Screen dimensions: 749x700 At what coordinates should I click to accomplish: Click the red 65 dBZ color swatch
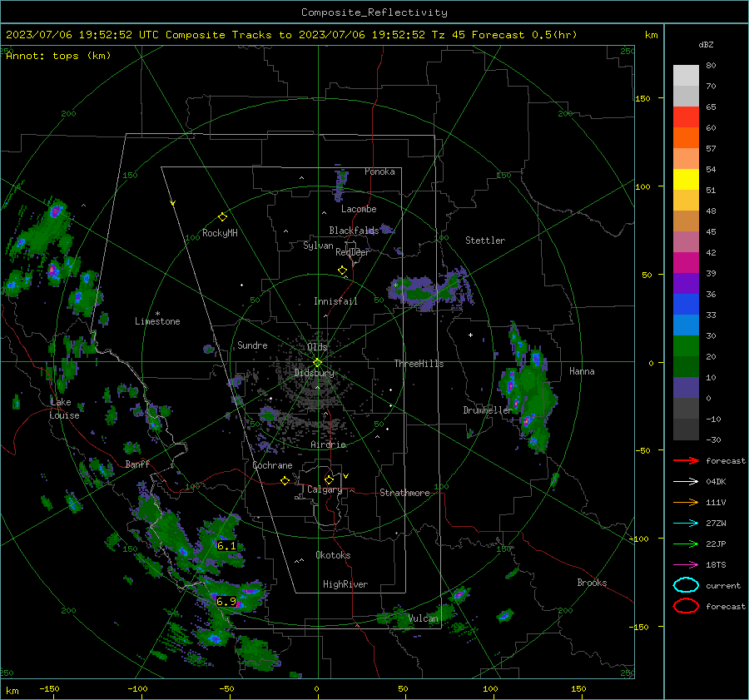pos(686,117)
